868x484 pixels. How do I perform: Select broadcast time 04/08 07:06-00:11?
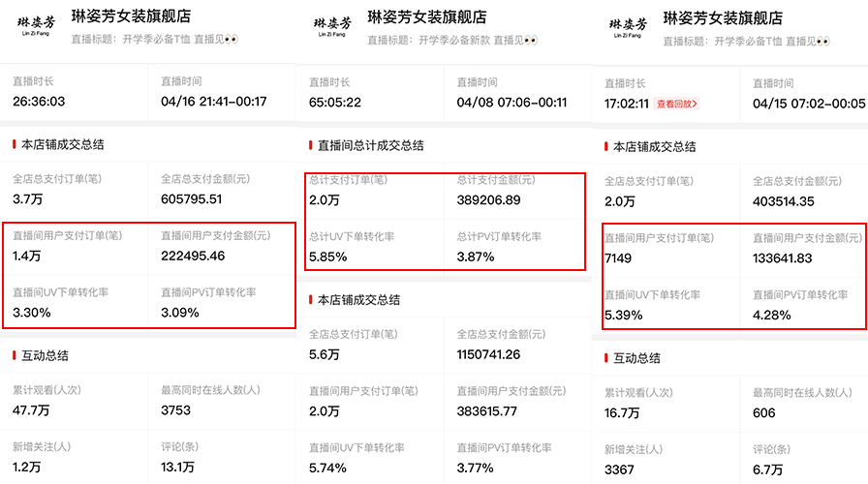(511, 103)
